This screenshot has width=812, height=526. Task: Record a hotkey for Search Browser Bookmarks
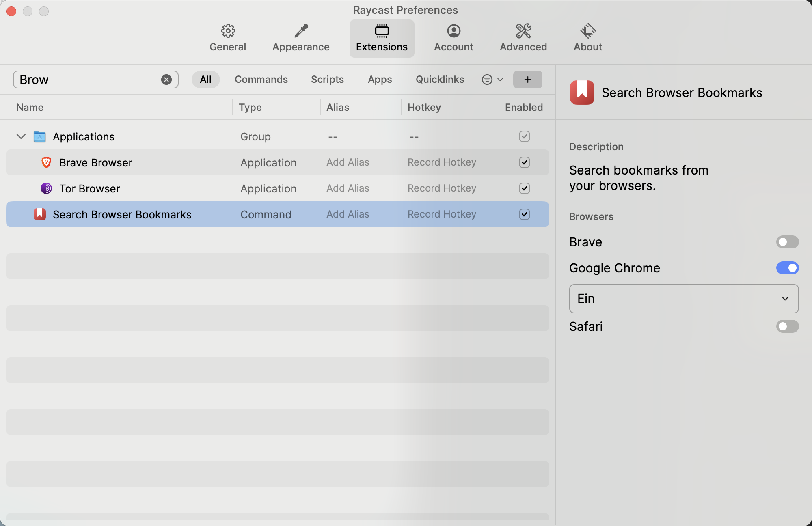point(442,214)
